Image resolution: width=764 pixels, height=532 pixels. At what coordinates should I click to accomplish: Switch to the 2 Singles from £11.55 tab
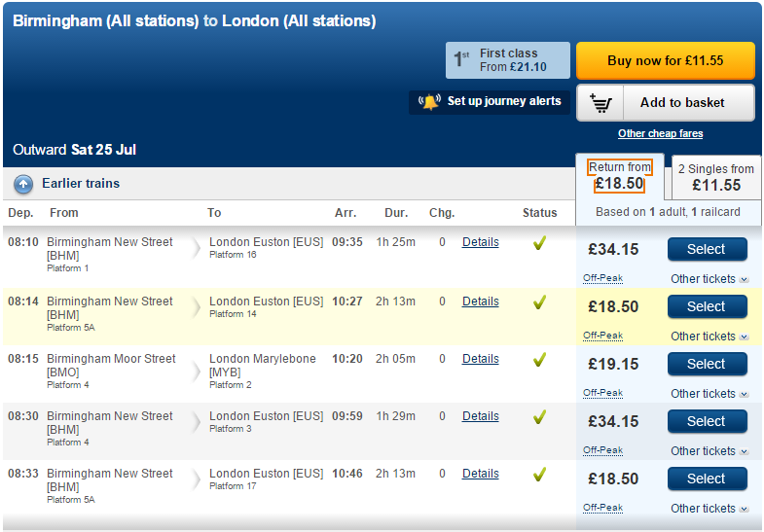pos(716,178)
